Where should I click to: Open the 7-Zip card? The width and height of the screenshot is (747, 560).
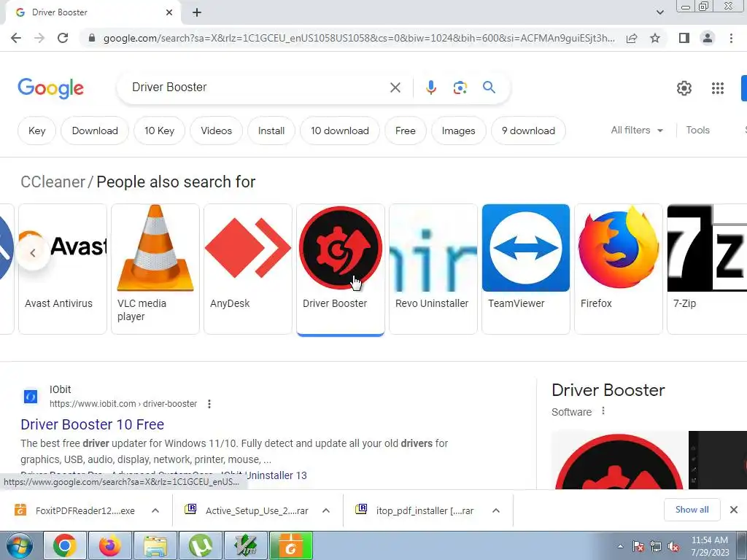[x=707, y=269]
